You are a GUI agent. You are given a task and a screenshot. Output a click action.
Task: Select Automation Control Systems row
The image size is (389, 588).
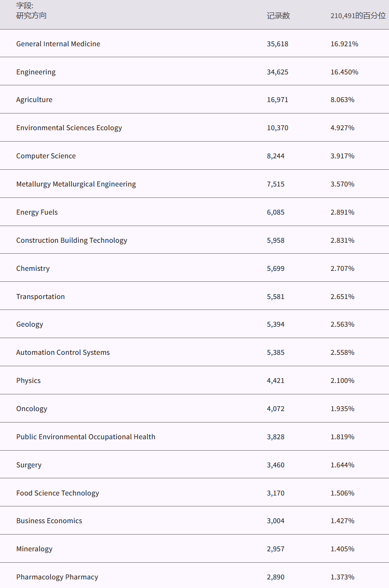coord(63,352)
